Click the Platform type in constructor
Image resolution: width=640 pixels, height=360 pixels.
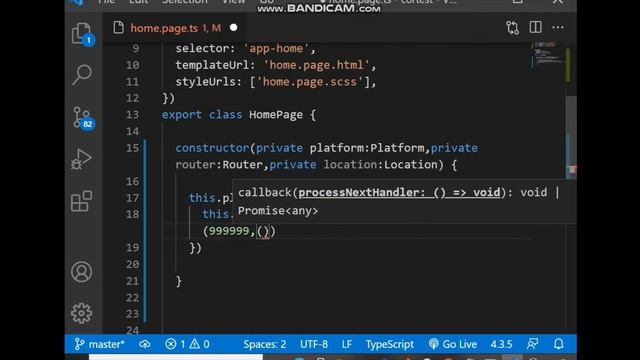coord(397,148)
